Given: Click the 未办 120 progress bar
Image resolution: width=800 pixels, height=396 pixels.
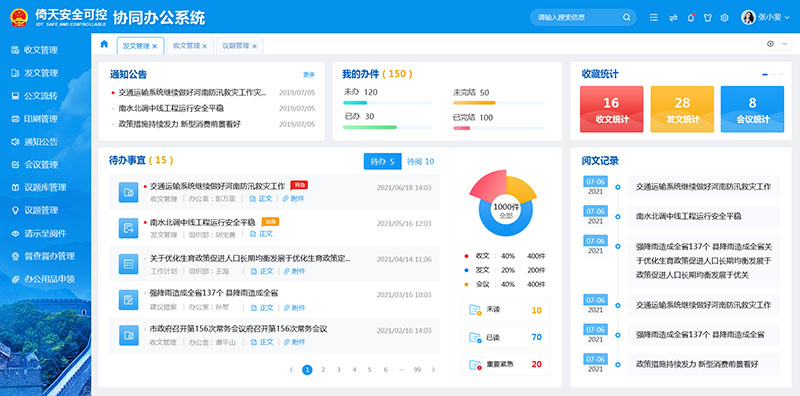Looking at the screenshot, I should coord(387,103).
